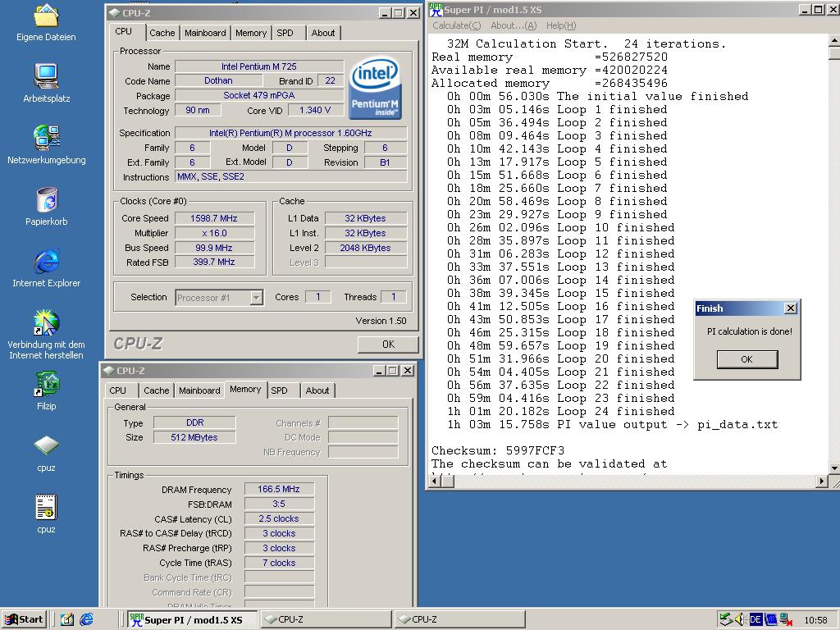Screen dimensions: 840x630
Task: Click the Name field Intel Pentium M 725
Action: [x=259, y=66]
